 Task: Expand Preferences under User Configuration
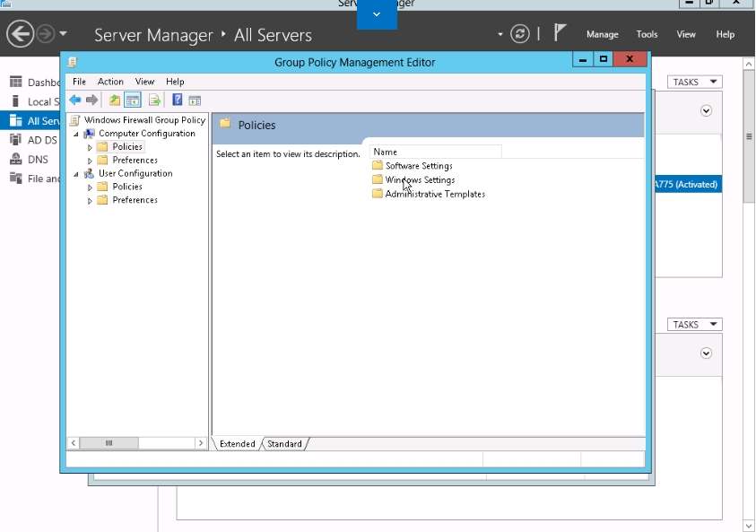click(90, 200)
